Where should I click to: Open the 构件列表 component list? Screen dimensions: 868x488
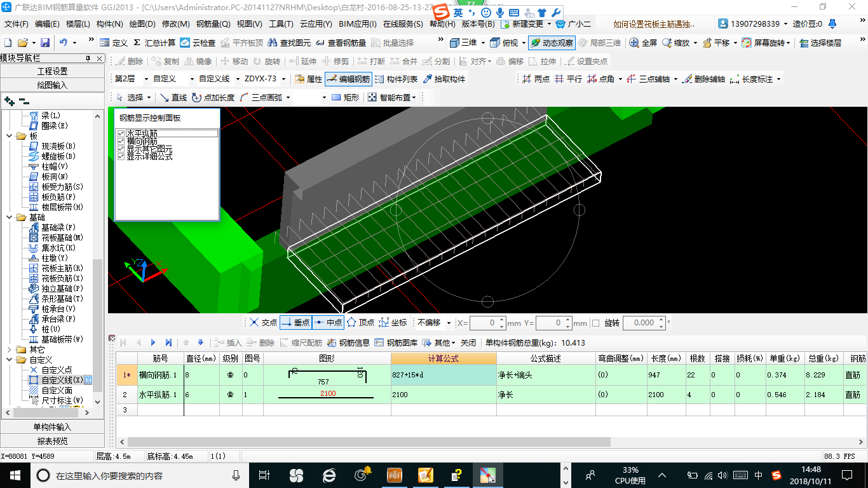click(396, 79)
